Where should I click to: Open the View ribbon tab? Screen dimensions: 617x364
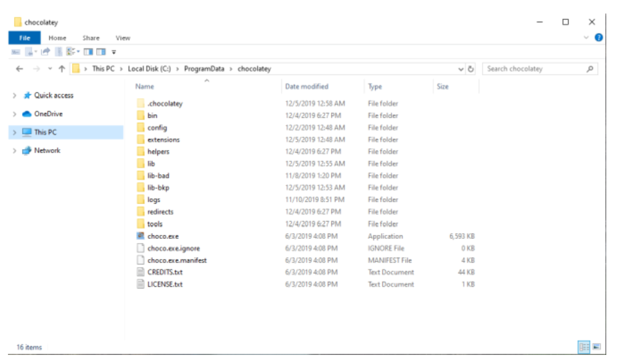[x=123, y=38]
